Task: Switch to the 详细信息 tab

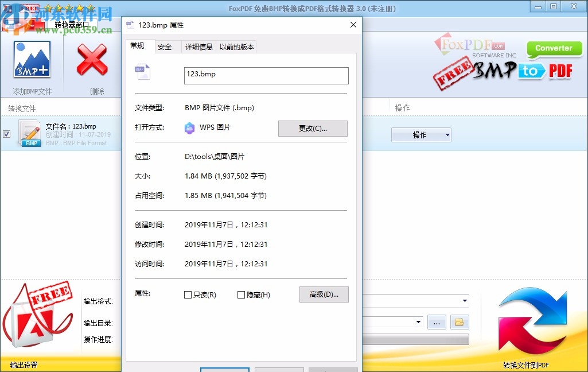Action: point(198,46)
